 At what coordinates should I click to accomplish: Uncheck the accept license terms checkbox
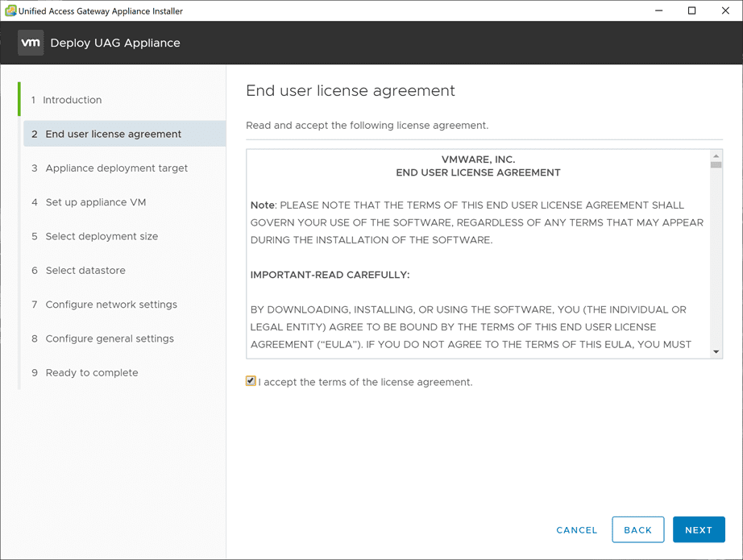251,381
